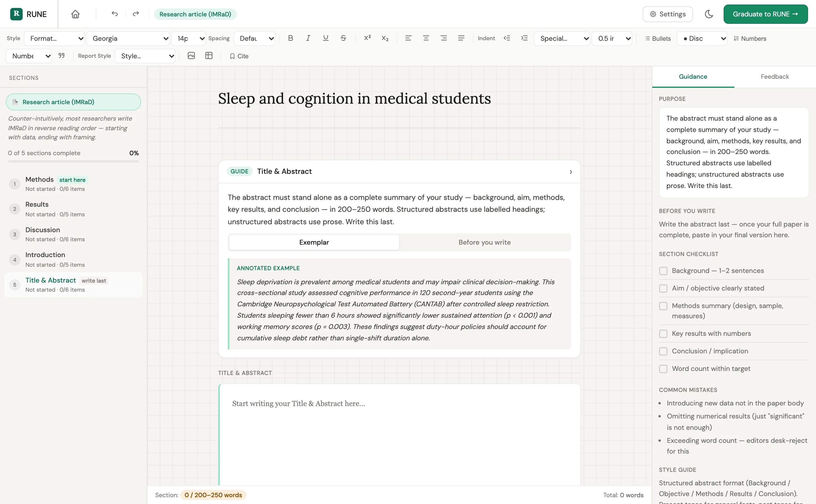816x504 pixels.
Task: Check 'Aim / objective clearly stated'
Action: pyautogui.click(x=663, y=288)
